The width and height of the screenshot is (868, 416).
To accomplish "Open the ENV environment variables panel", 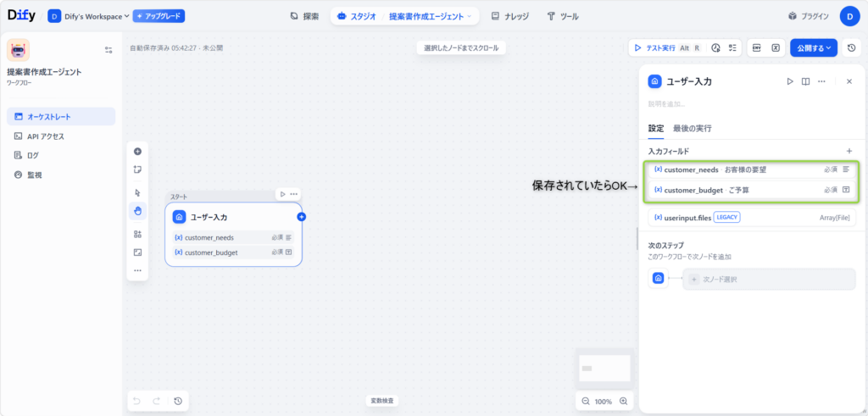I will pos(757,48).
